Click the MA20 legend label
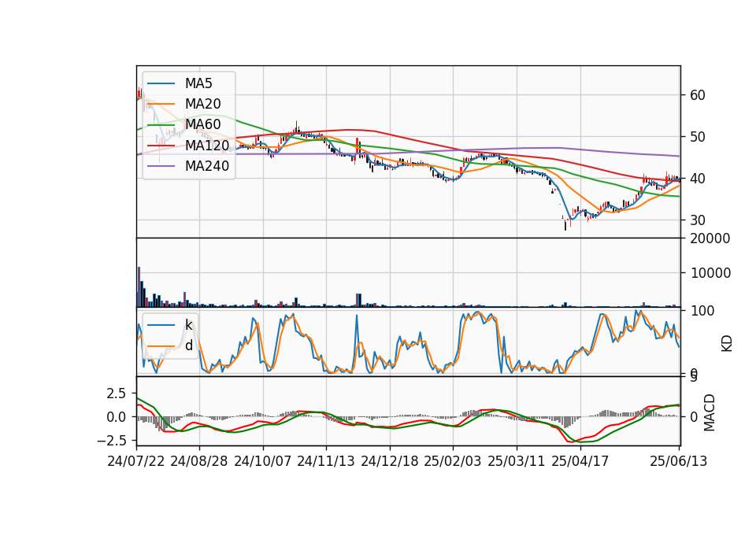Viewport: 756px width, 543px height. pyautogui.click(x=202, y=104)
